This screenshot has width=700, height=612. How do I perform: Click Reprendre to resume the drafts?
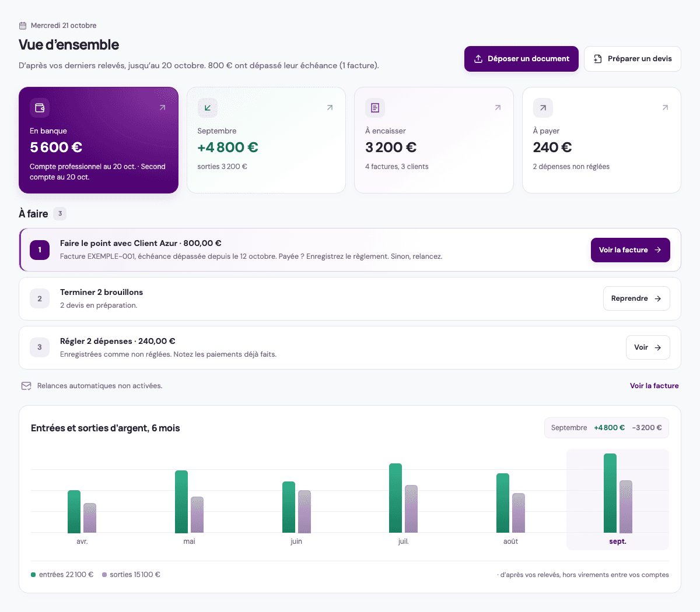click(636, 298)
